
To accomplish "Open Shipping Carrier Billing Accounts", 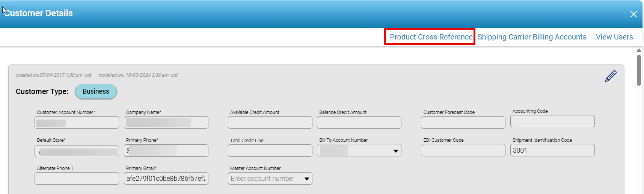I will (532, 37).
